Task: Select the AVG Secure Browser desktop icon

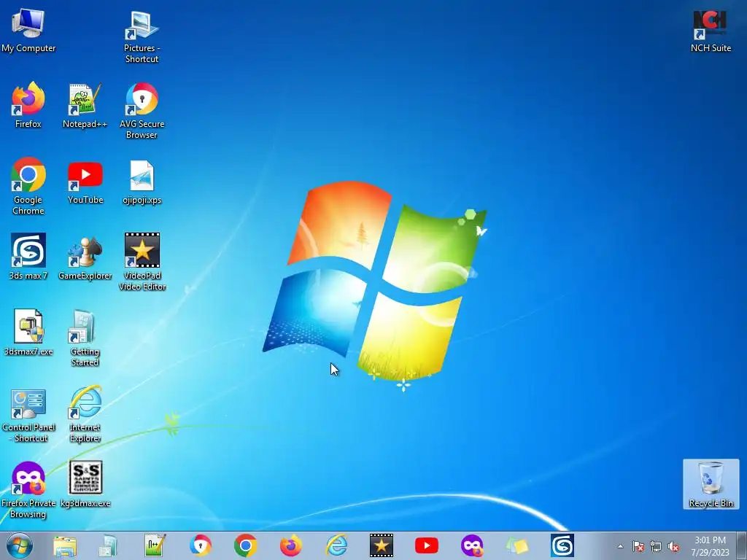Action: [142, 111]
